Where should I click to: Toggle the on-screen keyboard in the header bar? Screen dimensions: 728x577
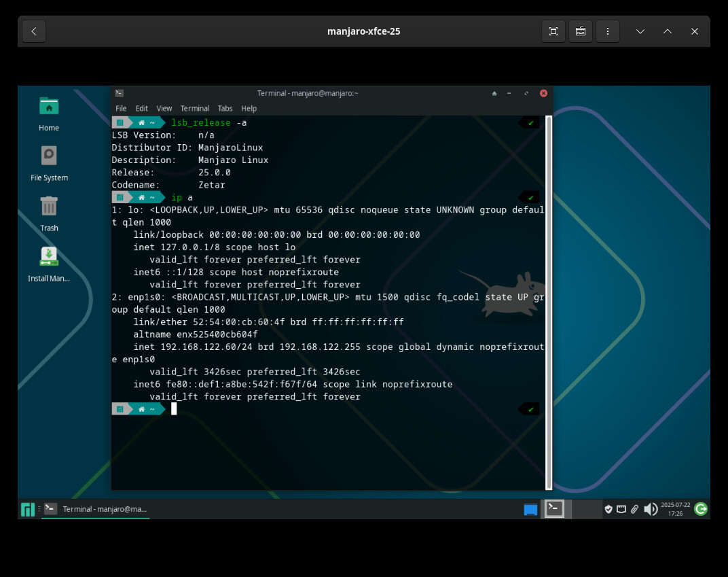(x=580, y=31)
